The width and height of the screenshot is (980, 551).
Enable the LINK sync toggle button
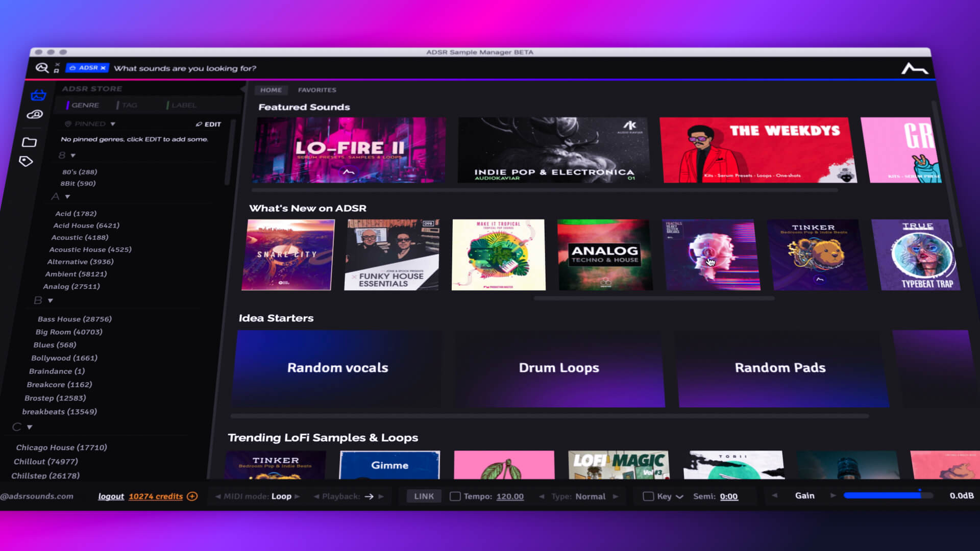point(423,495)
